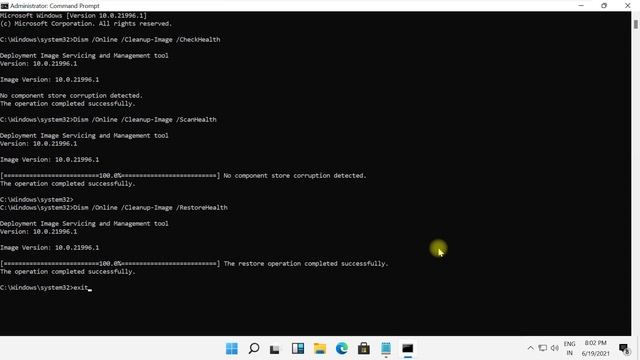Click 'Microsoft Windows [Version 10.0.21996.1]' line
This screenshot has width=640, height=360.
click(x=73, y=16)
